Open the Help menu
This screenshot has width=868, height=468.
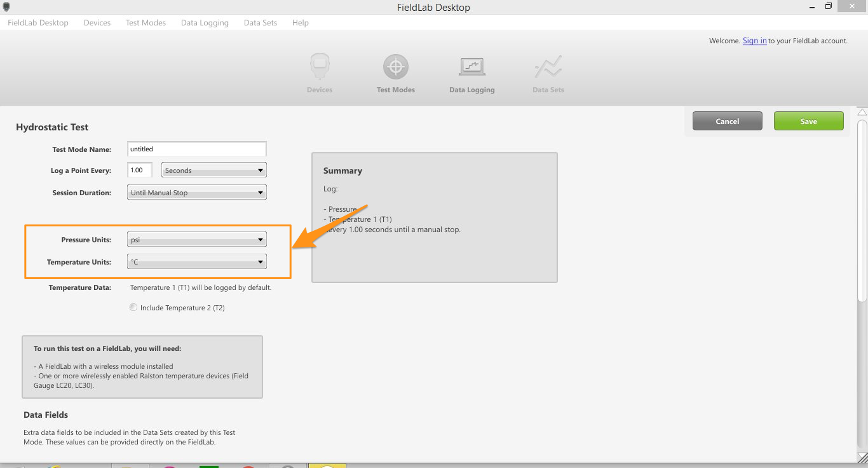point(301,23)
